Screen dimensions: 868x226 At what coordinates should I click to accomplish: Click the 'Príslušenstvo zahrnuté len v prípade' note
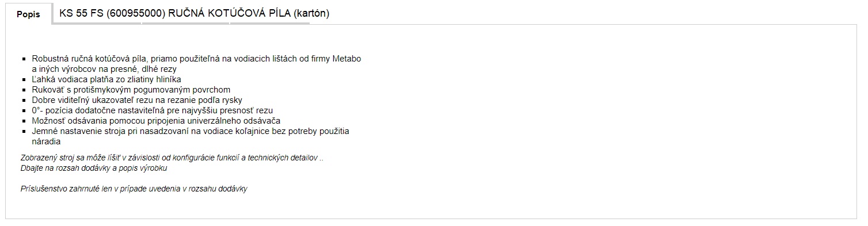click(x=134, y=189)
